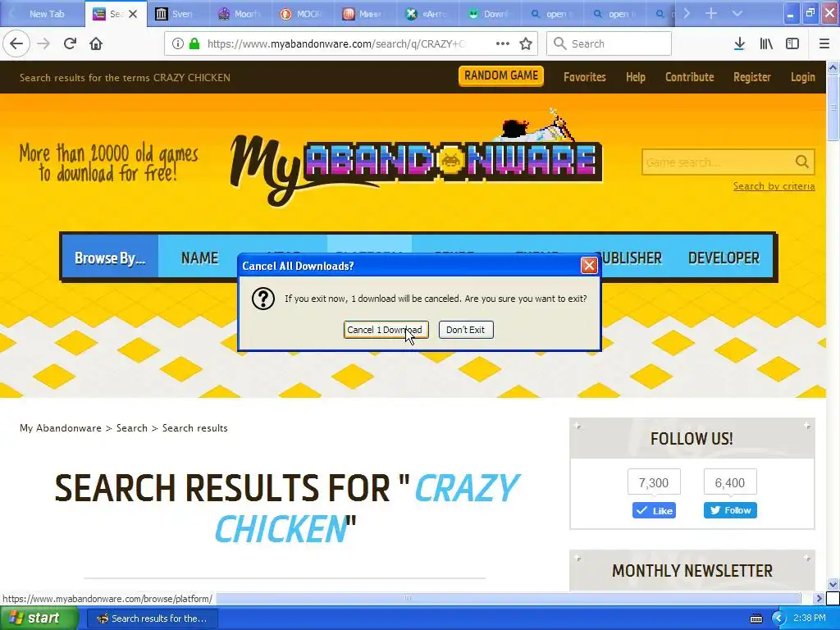Open the Login link
Image resolution: width=840 pixels, height=630 pixels.
pos(802,77)
